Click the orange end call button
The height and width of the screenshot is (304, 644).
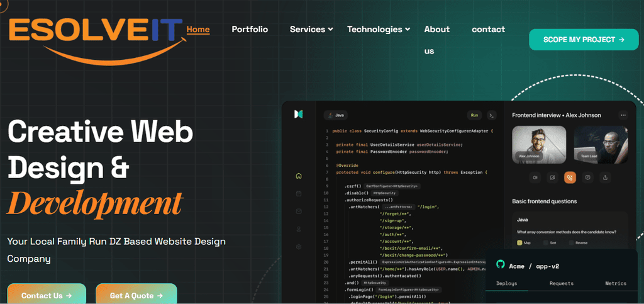pyautogui.click(x=570, y=177)
